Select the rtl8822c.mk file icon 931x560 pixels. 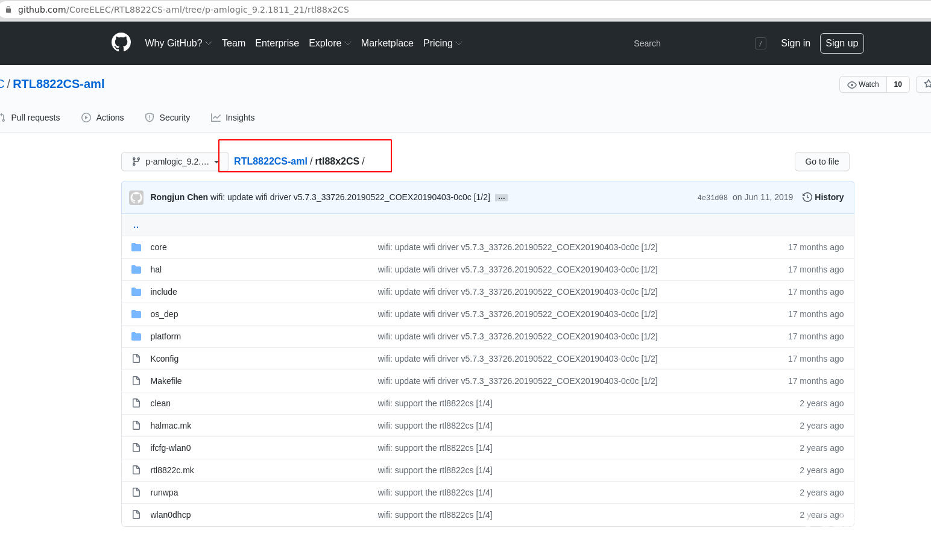click(136, 470)
